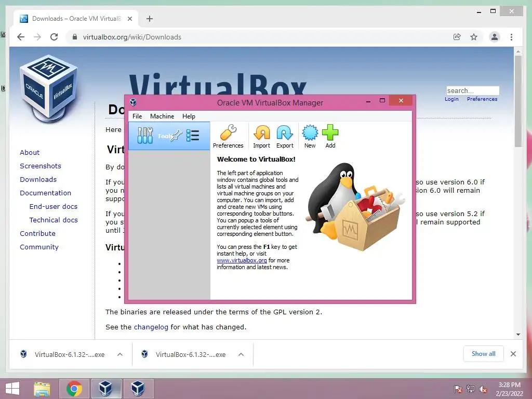The width and height of the screenshot is (532, 399).
Task: Click the green Add machine icon
Action: [330, 137]
